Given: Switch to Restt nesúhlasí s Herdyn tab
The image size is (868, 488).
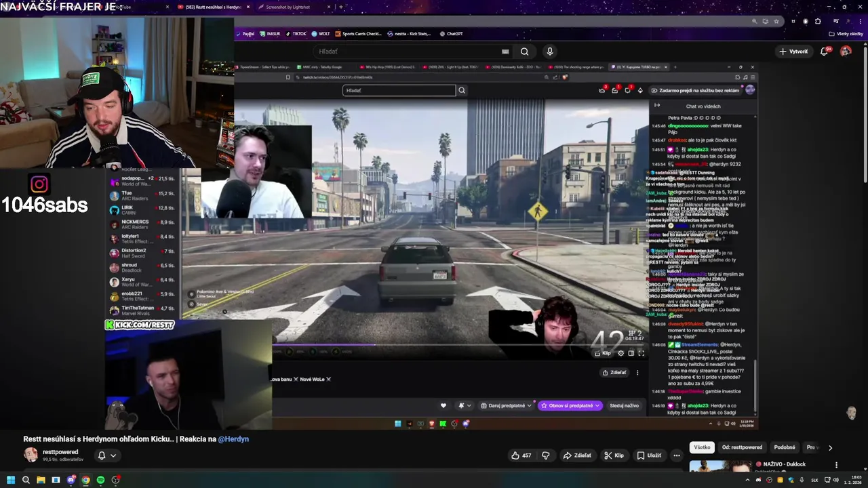Looking at the screenshot, I should coord(214,7).
